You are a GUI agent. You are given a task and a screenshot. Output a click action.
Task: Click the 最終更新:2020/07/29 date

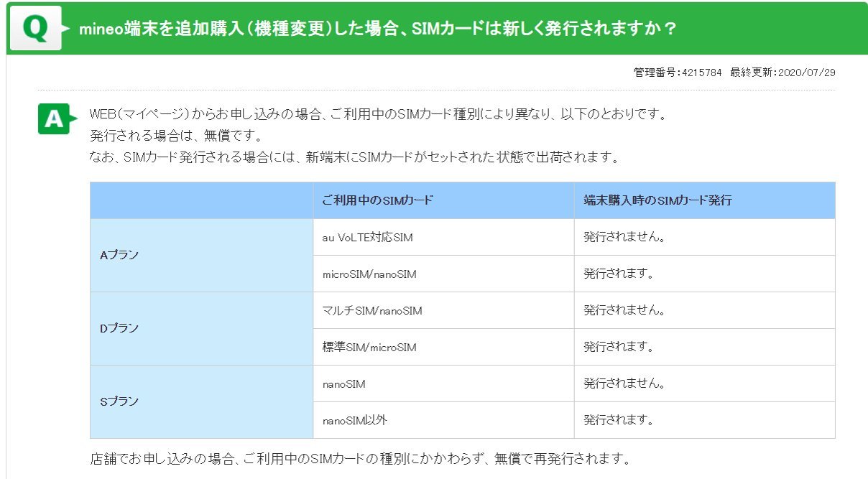[782, 73]
